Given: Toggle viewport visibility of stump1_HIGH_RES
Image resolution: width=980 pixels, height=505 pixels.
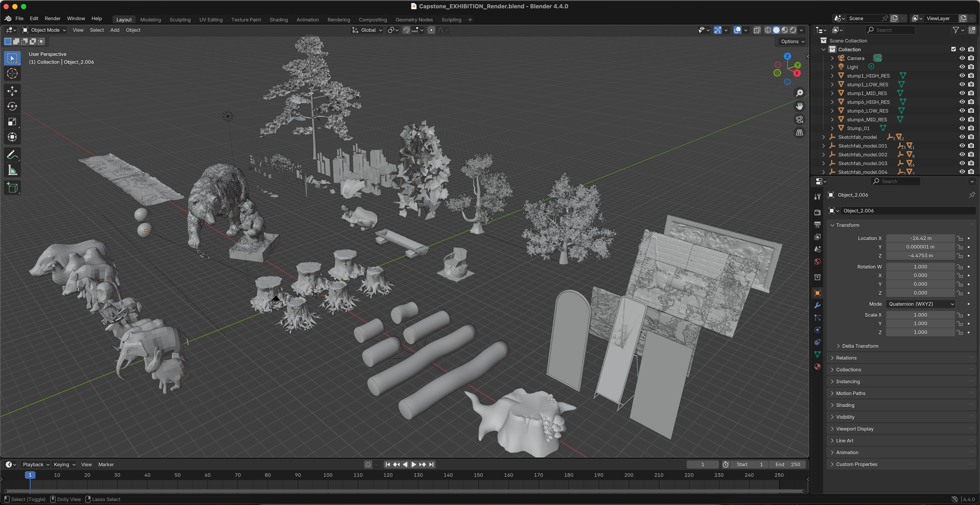Looking at the screenshot, I should tap(962, 75).
